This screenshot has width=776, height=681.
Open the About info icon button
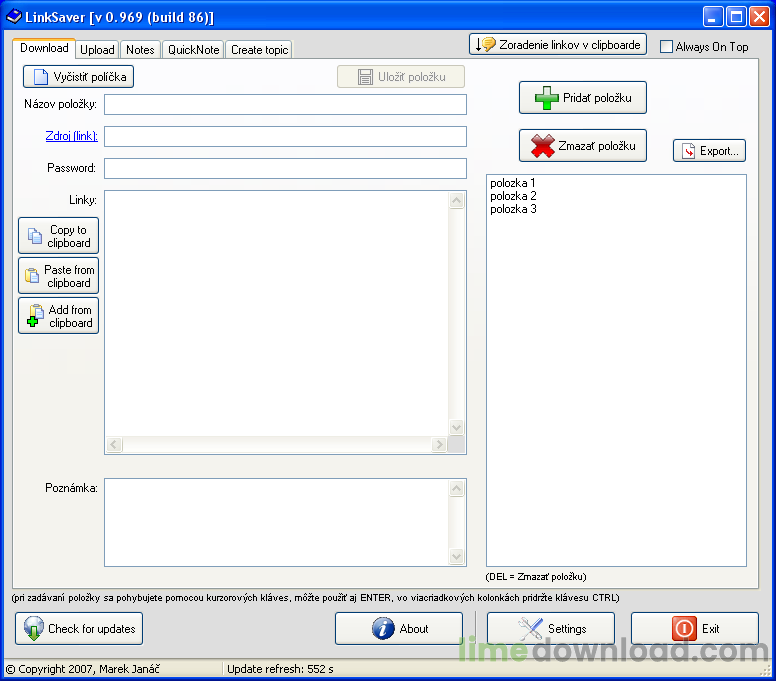399,629
